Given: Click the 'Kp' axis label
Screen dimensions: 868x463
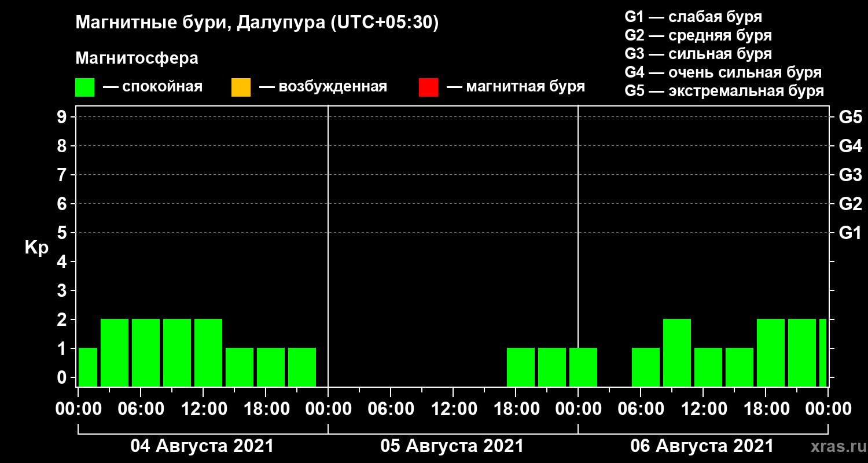Looking at the screenshot, I should click(x=36, y=248).
